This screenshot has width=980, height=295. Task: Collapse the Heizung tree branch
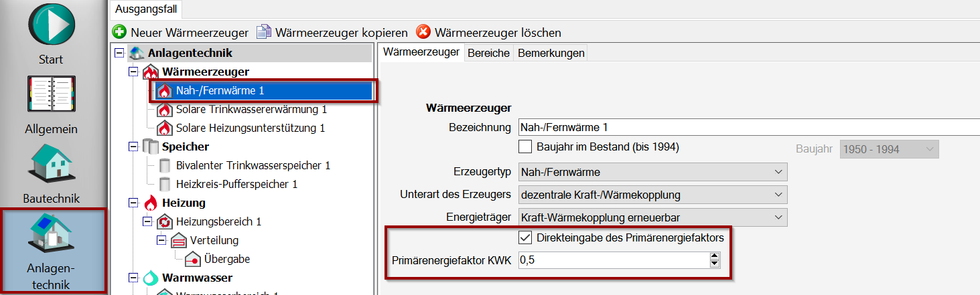coord(133,203)
